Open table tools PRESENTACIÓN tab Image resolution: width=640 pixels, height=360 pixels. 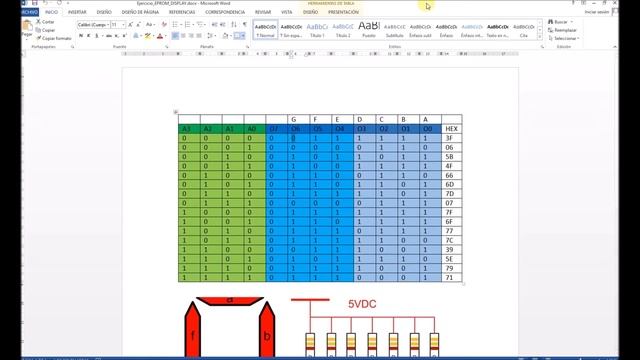[x=343, y=12]
